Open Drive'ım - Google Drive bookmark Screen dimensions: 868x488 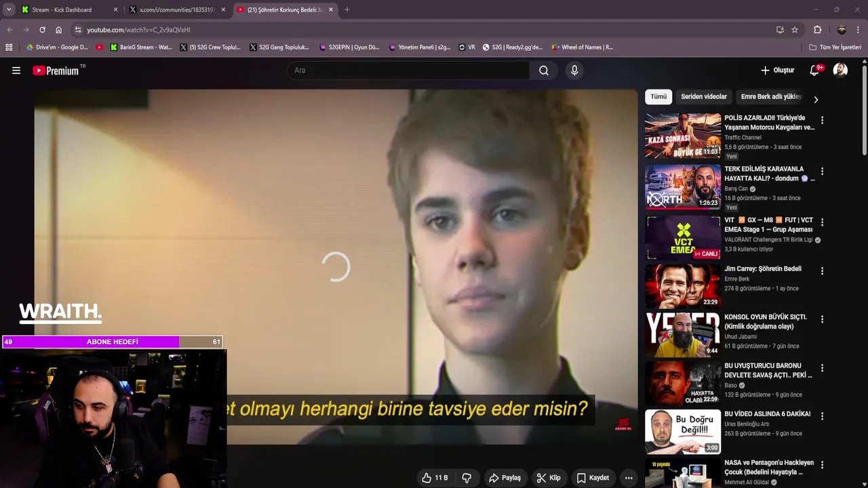pos(57,47)
